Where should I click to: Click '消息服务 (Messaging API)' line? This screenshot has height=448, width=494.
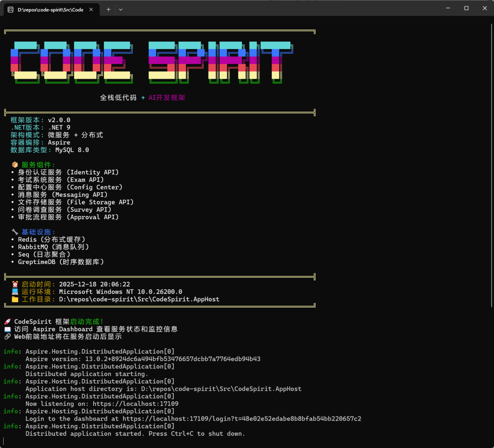(62, 195)
